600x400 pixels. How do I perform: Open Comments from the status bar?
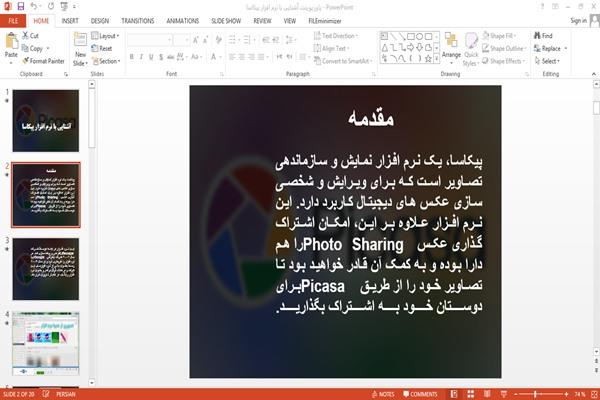[420, 394]
